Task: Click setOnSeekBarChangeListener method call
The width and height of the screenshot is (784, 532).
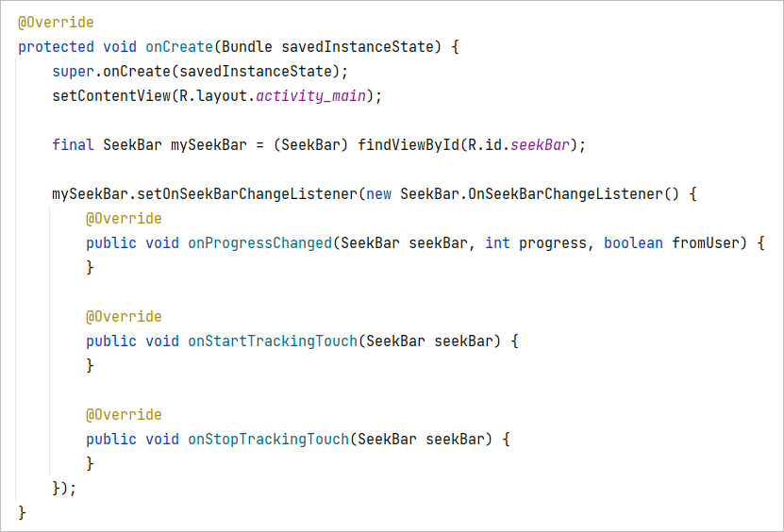Action: (247, 194)
